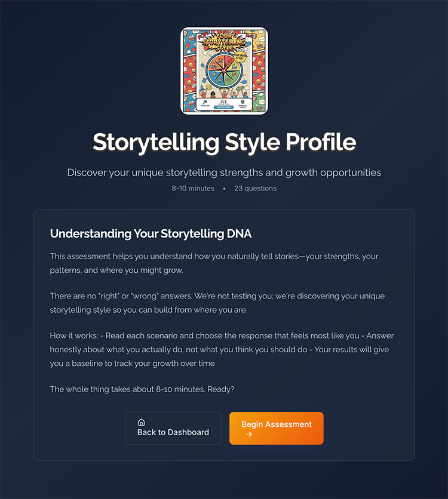Screen dimensions: 448x499
Task: Click the spinning compass wheel in the cover art
Action: (225, 70)
